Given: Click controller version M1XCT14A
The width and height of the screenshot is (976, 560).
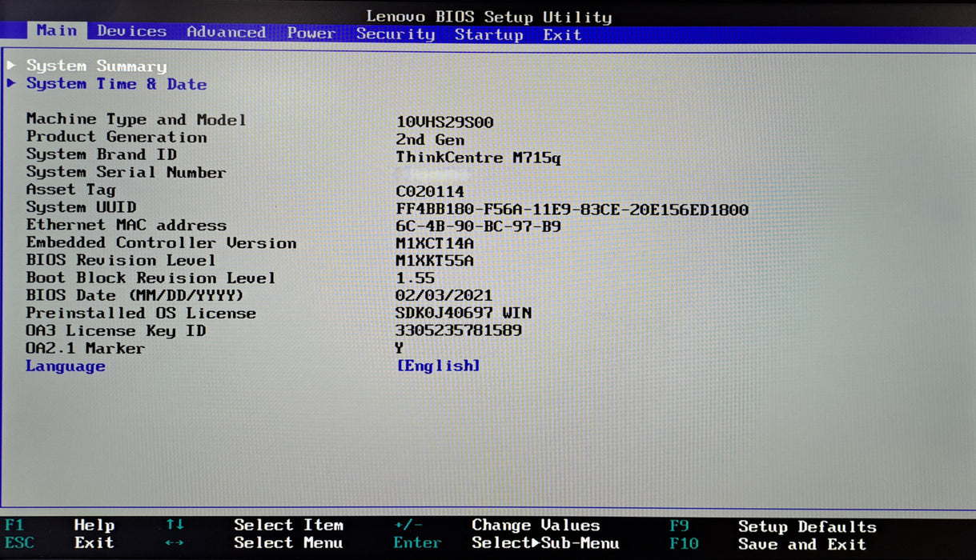Looking at the screenshot, I should 435,244.
